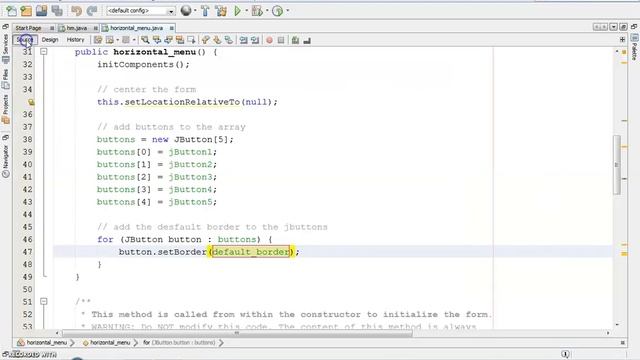Open the Palette side panel

coord(634,48)
